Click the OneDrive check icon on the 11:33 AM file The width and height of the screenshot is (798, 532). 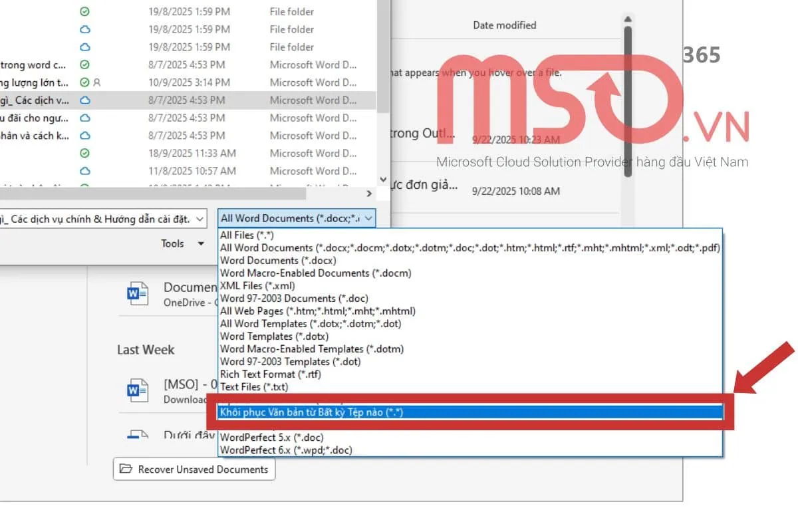point(85,153)
